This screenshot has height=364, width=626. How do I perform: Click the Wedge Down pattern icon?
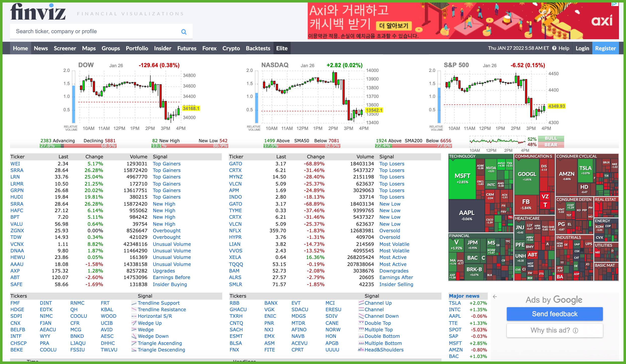point(134,336)
